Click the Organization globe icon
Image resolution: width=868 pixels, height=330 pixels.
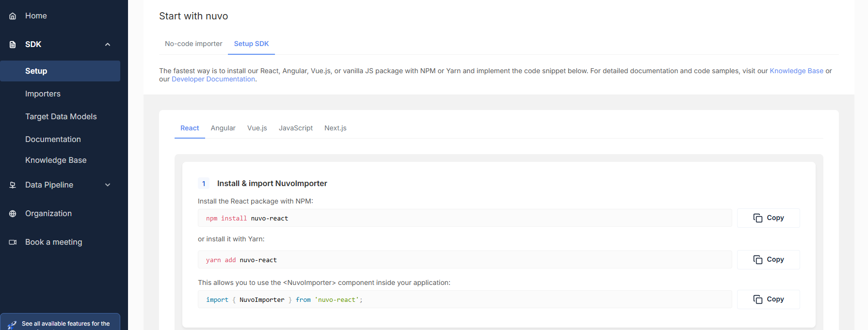tap(13, 214)
